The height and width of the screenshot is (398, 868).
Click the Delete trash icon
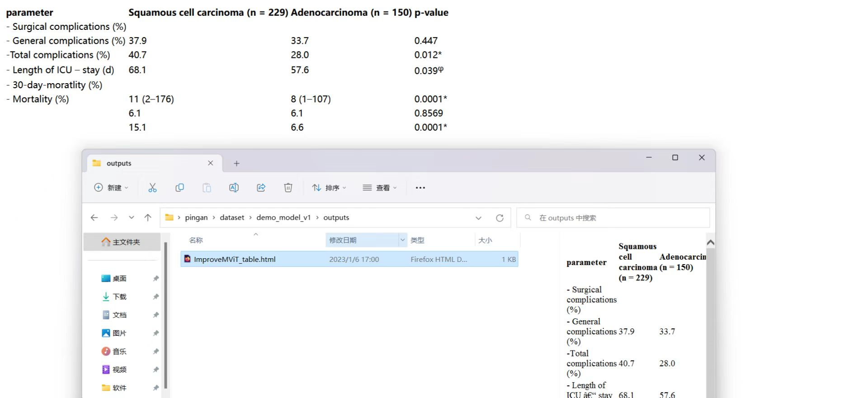[288, 188]
